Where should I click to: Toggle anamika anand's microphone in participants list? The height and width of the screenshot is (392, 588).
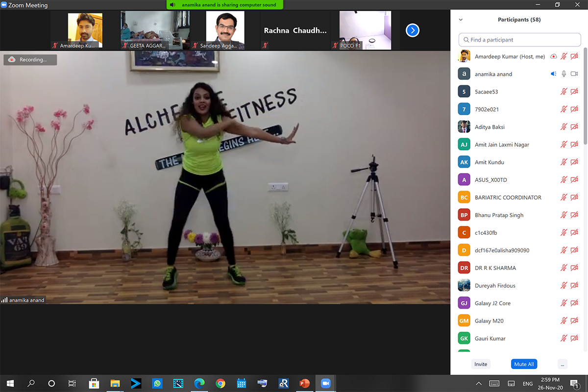(x=564, y=74)
